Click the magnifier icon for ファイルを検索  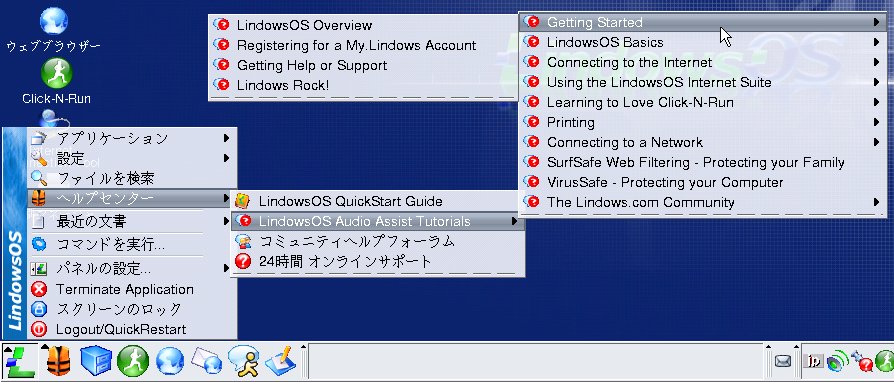(39, 178)
